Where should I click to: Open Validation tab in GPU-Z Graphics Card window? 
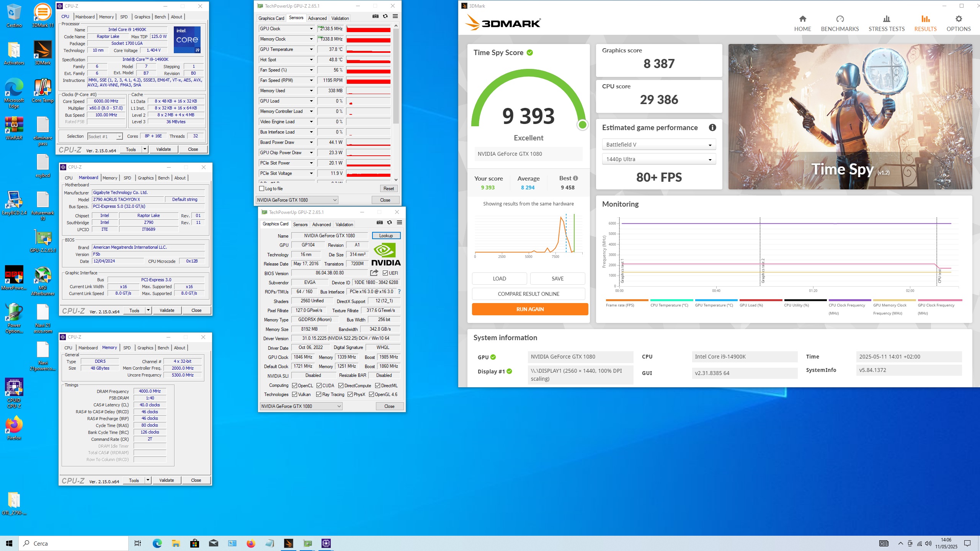[344, 225]
